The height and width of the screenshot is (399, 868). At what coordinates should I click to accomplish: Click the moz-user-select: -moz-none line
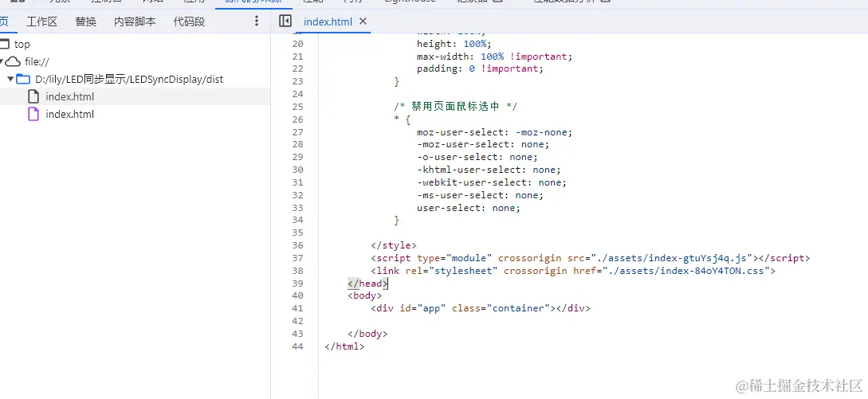495,132
